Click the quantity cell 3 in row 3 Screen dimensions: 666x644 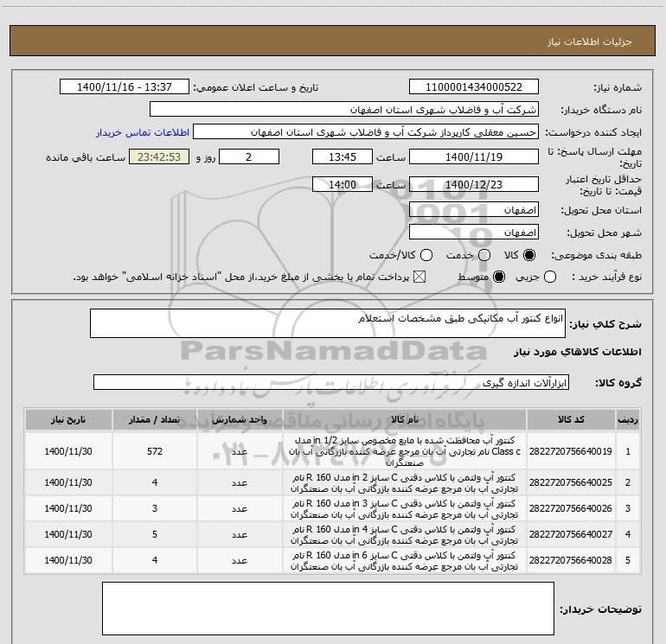point(155,508)
